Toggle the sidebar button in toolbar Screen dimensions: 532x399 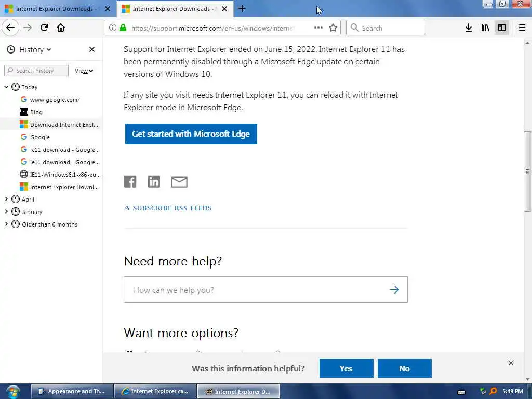click(x=501, y=28)
